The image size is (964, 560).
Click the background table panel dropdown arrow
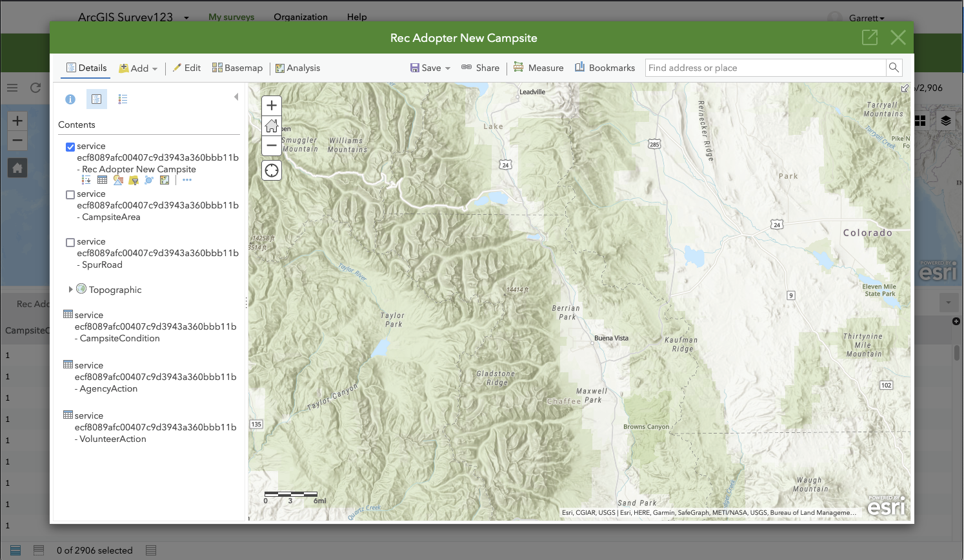click(949, 303)
